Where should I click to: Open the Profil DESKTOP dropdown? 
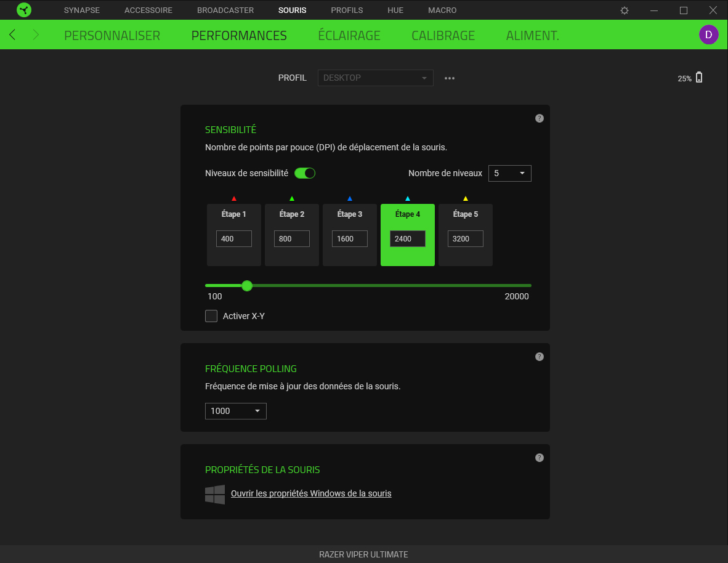point(375,78)
